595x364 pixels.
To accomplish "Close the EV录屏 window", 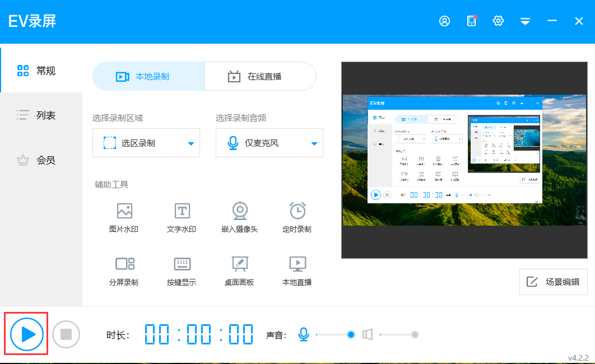I will point(579,21).
